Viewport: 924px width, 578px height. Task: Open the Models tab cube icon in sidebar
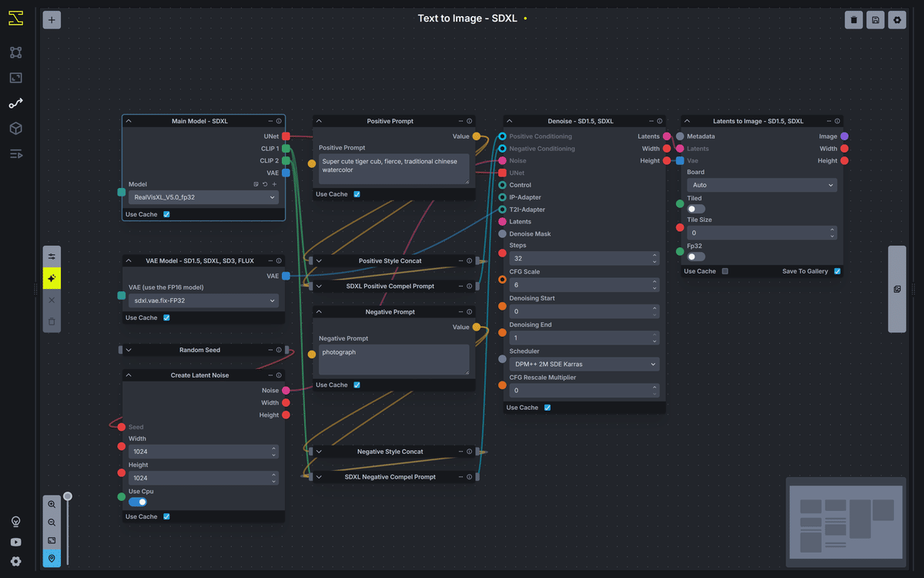pos(15,128)
